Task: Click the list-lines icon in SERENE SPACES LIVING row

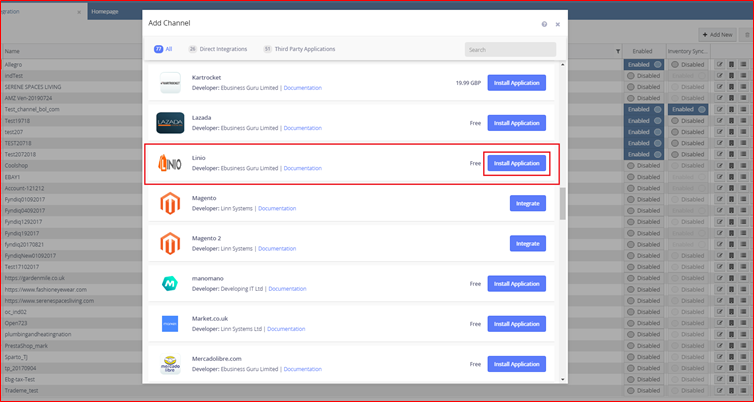Action: coord(743,87)
